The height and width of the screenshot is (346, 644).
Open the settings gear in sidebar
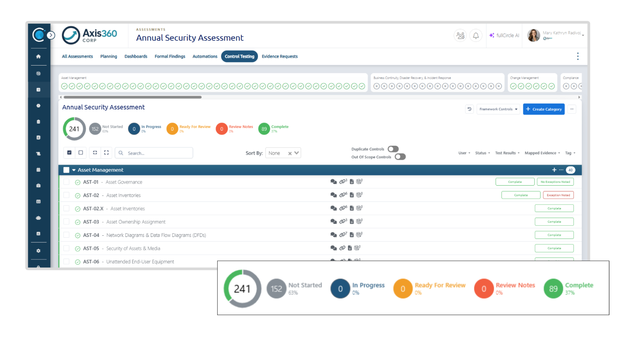[38, 251]
